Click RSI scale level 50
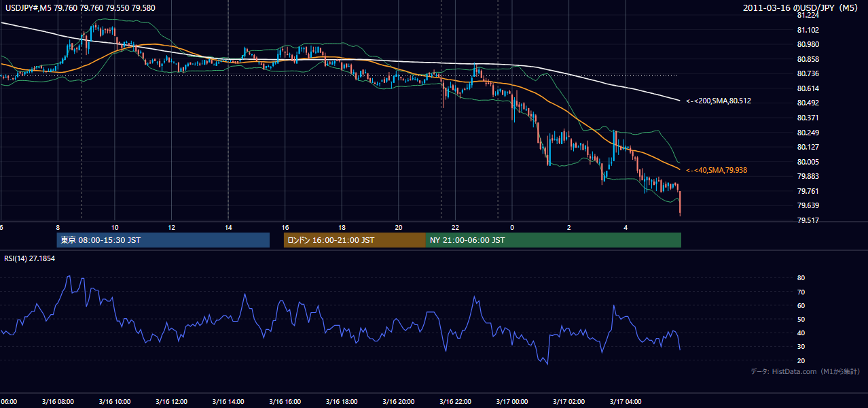The height and width of the screenshot is (408, 868). pos(801,319)
